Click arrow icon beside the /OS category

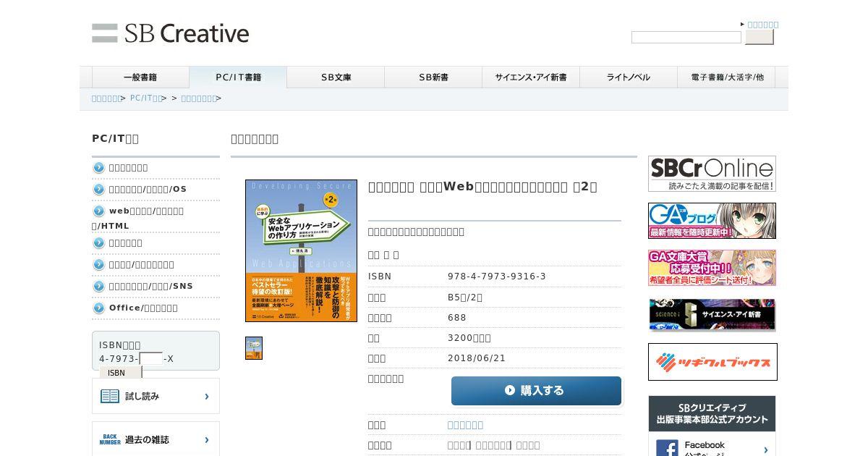point(99,190)
